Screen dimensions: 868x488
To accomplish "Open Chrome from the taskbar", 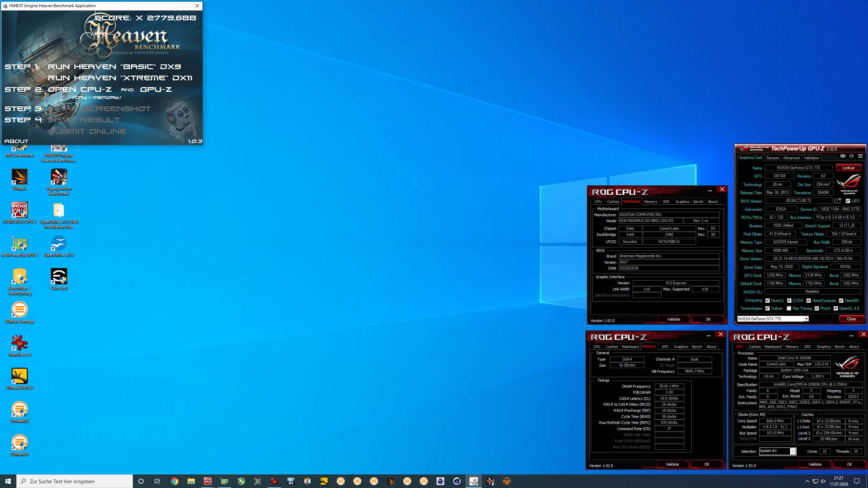I will pyautogui.click(x=174, y=481).
